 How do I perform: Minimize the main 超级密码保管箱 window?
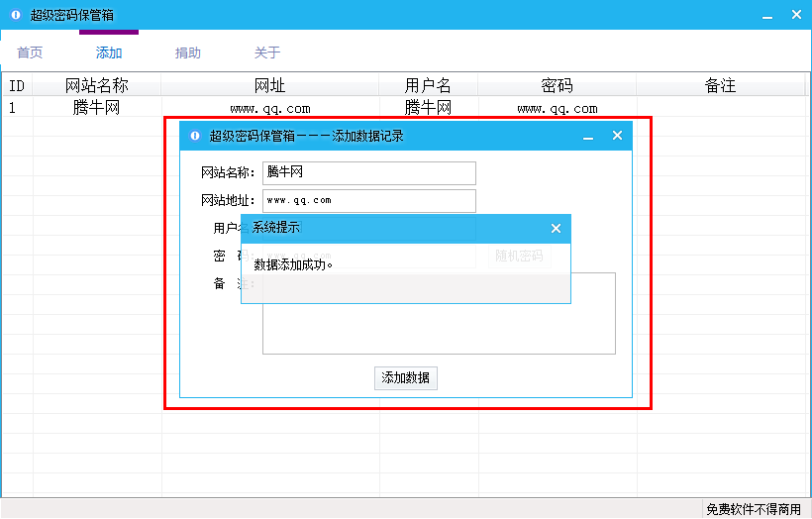tap(766, 15)
